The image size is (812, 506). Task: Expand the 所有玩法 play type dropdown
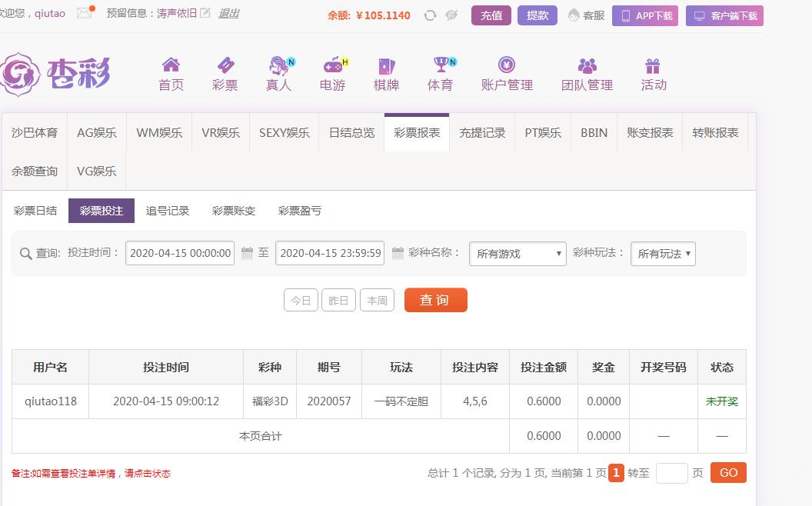click(x=663, y=254)
